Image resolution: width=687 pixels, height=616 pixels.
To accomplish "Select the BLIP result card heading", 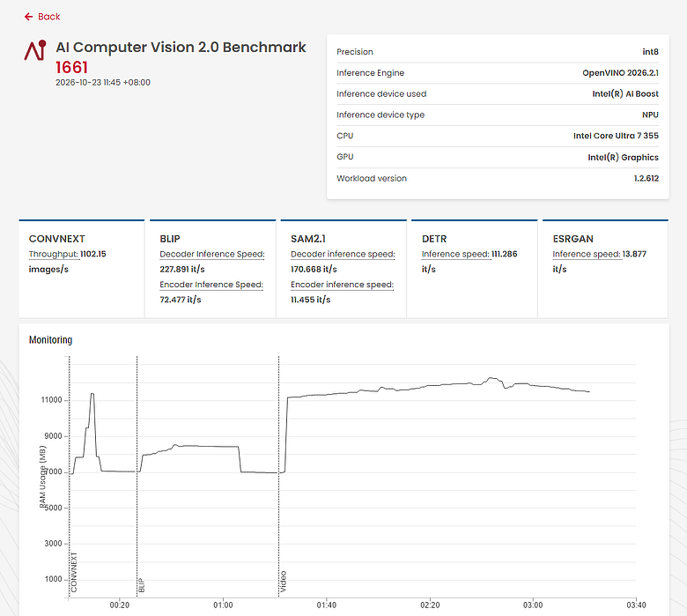I will pos(170,239).
